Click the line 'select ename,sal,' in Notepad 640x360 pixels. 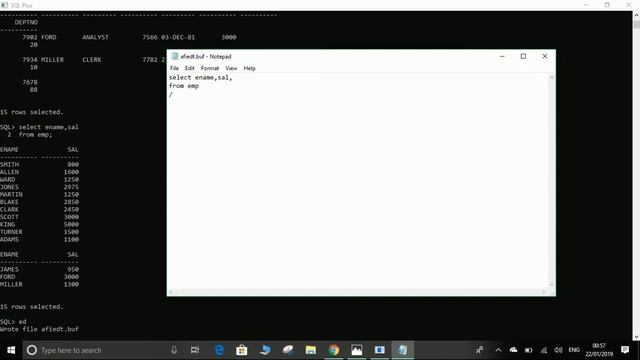200,78
